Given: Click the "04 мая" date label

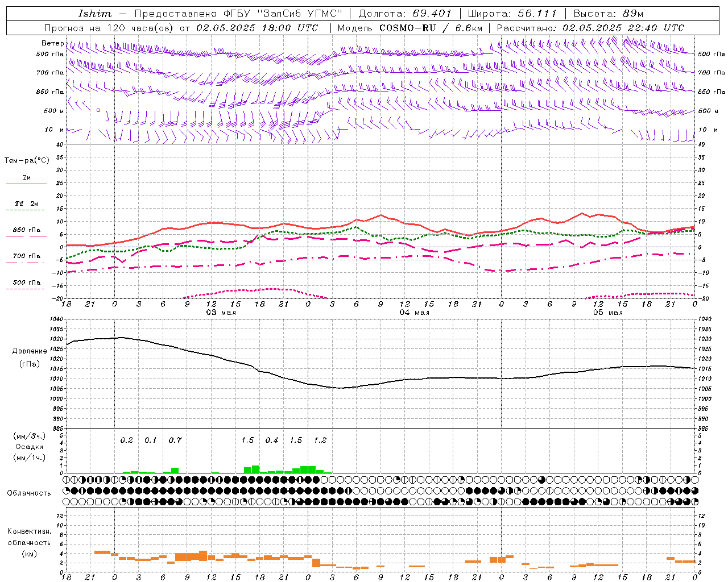Looking at the screenshot, I should point(414,313).
